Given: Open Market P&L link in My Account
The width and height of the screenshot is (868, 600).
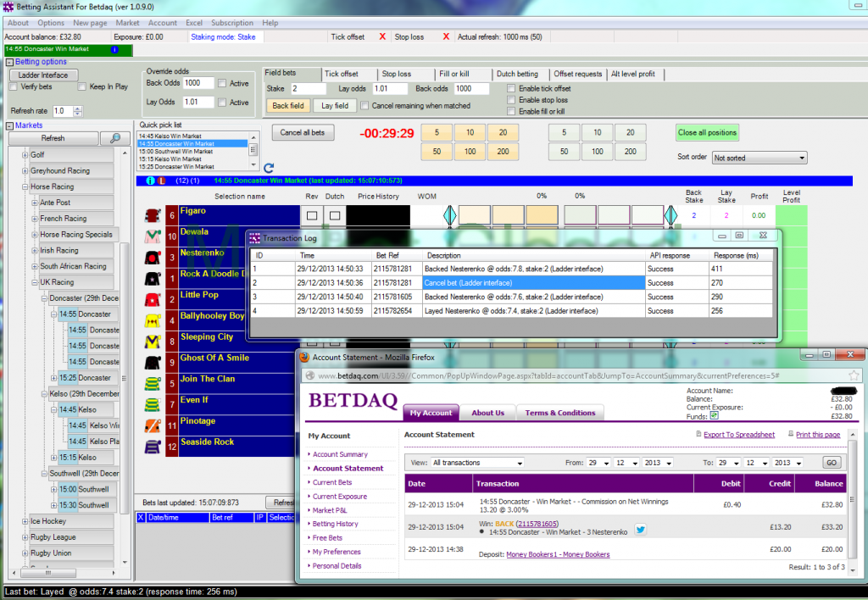Looking at the screenshot, I should coord(330,510).
